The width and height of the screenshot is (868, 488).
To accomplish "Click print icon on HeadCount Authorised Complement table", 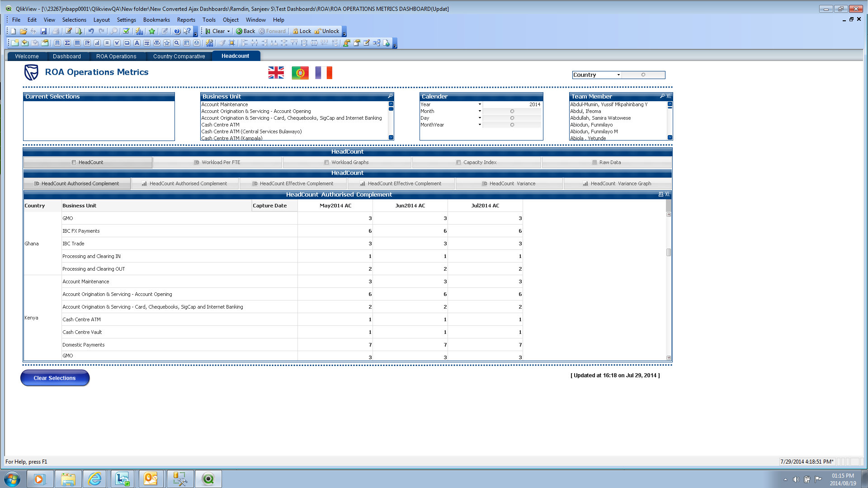I will click(x=660, y=194).
